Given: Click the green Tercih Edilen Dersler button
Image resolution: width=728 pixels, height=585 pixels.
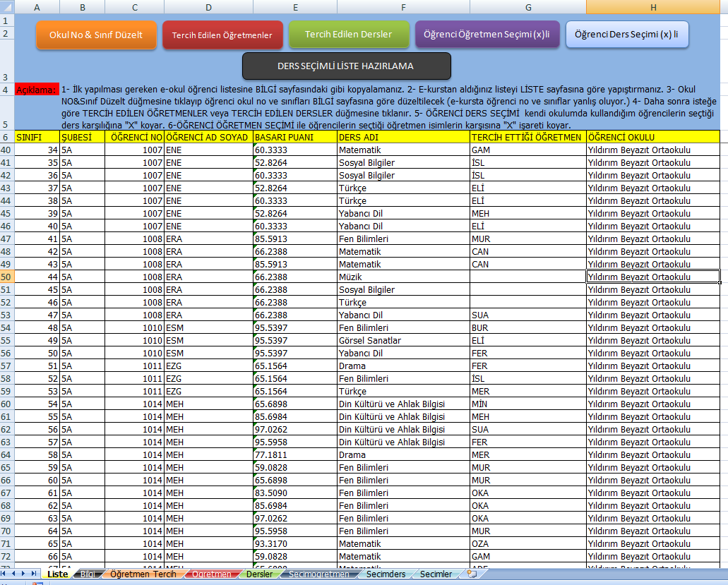Looking at the screenshot, I should click(349, 35).
